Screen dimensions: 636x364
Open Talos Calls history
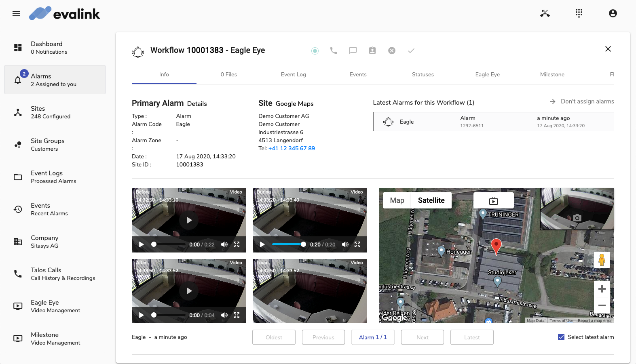pyautogui.click(x=55, y=274)
